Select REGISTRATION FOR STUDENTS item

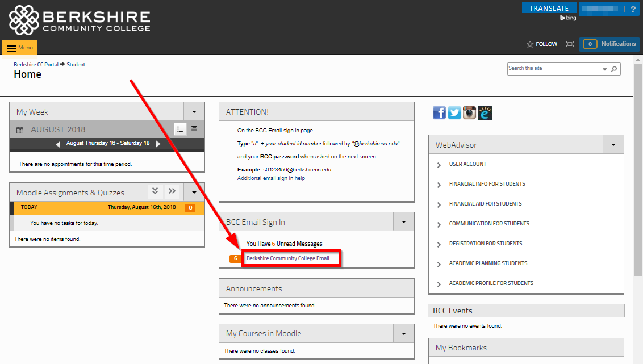click(x=486, y=244)
